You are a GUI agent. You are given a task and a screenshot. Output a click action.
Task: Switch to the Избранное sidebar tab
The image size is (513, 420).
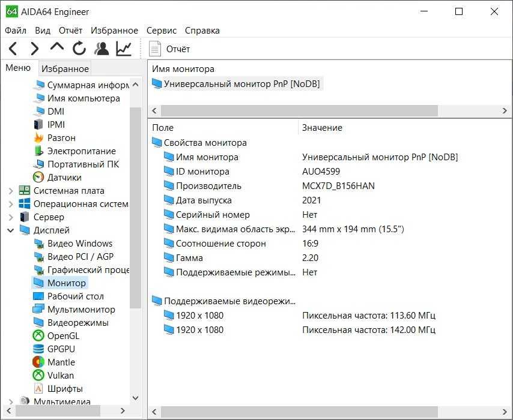tap(65, 68)
